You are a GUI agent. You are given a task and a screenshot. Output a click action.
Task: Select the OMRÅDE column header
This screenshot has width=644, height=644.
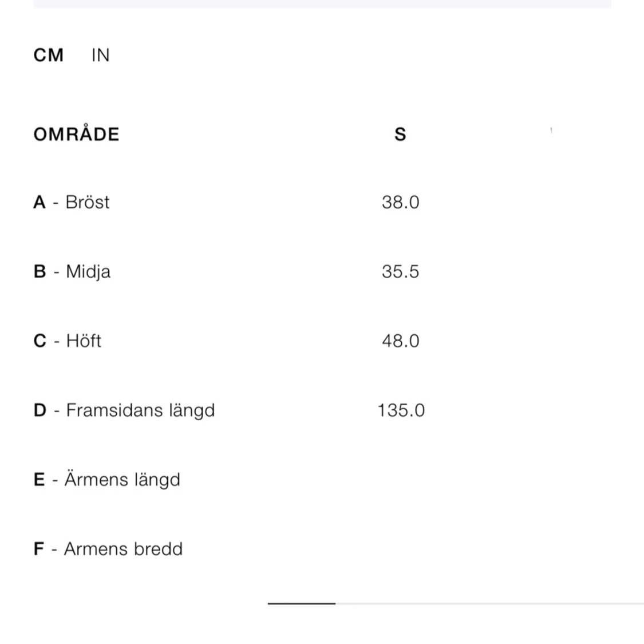(x=76, y=134)
